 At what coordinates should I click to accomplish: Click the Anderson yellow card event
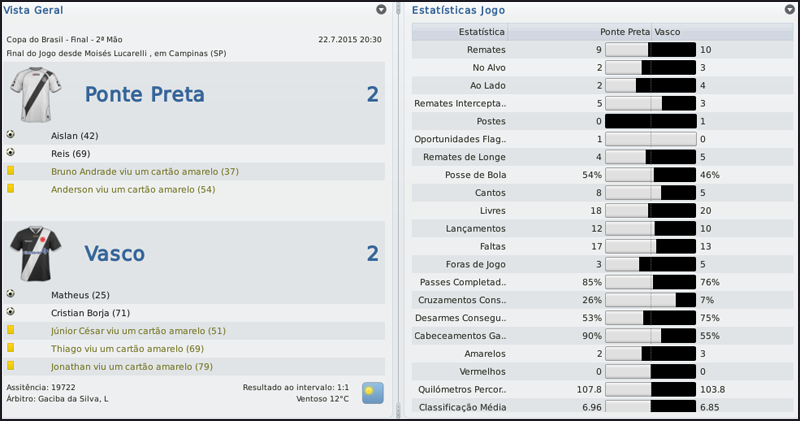pyautogui.click(x=133, y=189)
